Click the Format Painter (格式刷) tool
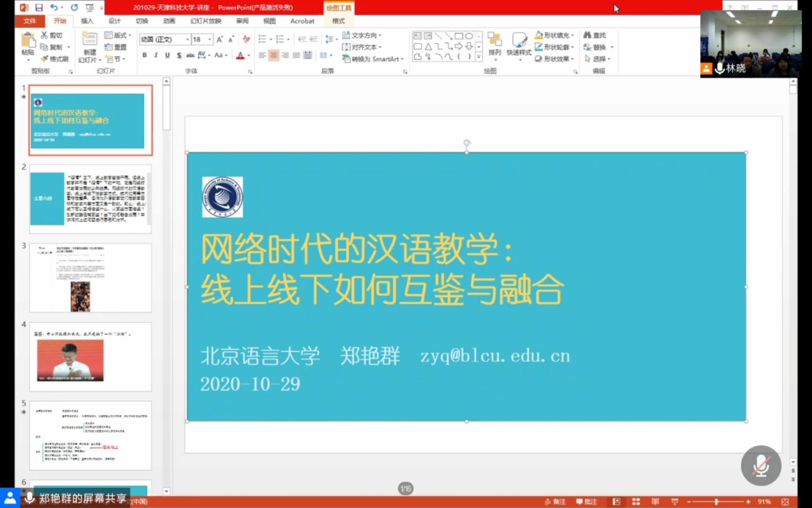The width and height of the screenshot is (812, 508). point(55,59)
